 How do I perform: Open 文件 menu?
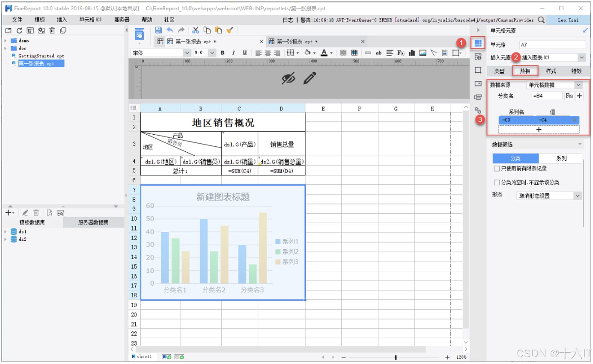point(17,20)
